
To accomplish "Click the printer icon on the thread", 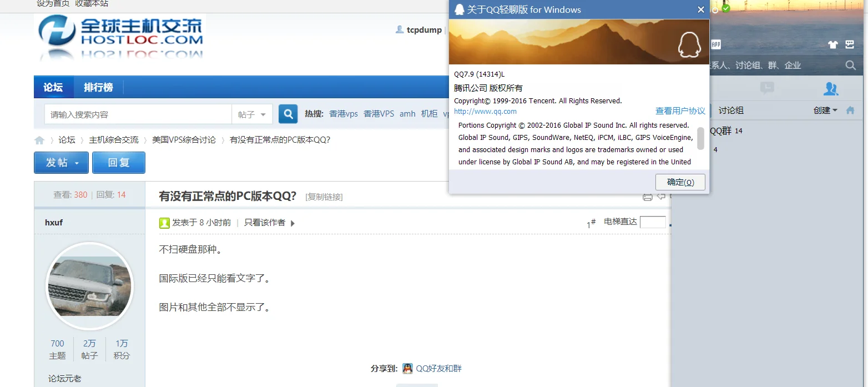I will click(x=647, y=197).
